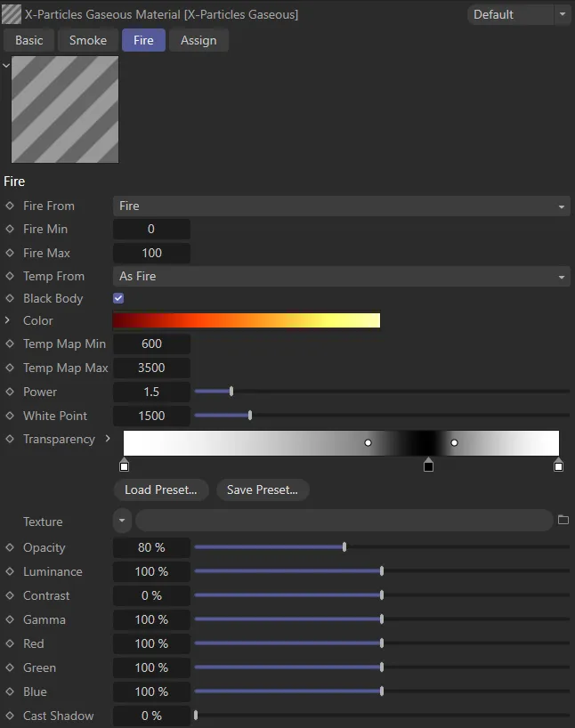Toggle keyframe diamond for Power
The width and height of the screenshot is (575, 728).
pos(10,392)
